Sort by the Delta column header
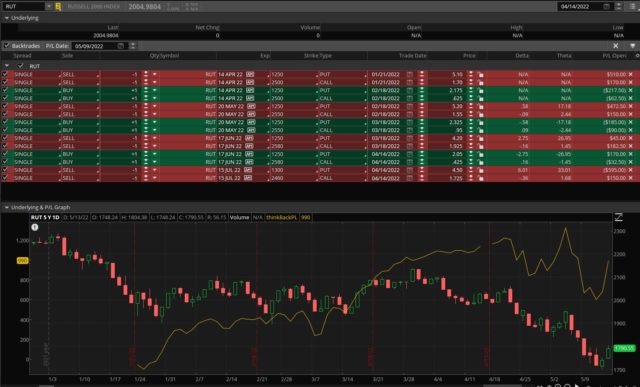The width and height of the screenshot is (640, 387). pyautogui.click(x=522, y=56)
